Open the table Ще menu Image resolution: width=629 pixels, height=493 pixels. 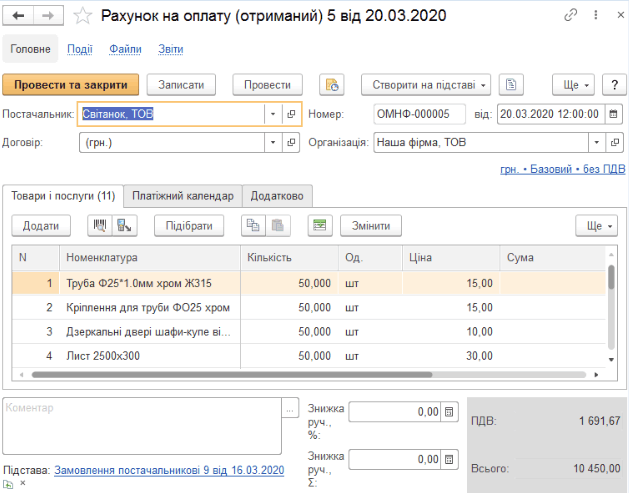597,225
